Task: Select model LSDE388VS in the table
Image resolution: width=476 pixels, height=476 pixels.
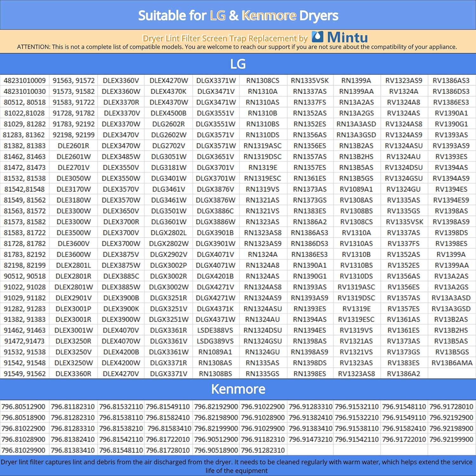Action: point(215,330)
